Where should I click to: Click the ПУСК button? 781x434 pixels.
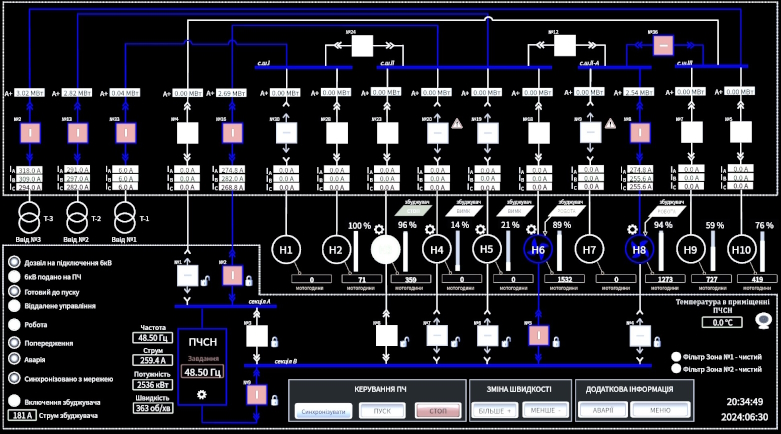pyautogui.click(x=382, y=411)
